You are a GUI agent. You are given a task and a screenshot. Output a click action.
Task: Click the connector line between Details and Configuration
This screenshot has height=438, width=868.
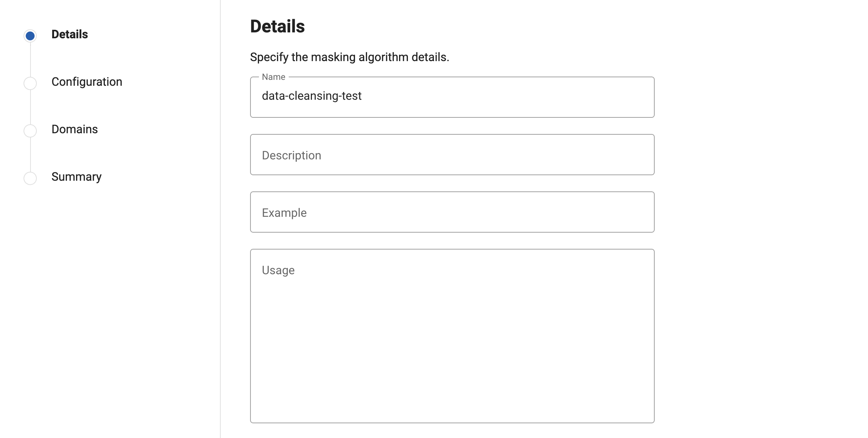(x=30, y=60)
